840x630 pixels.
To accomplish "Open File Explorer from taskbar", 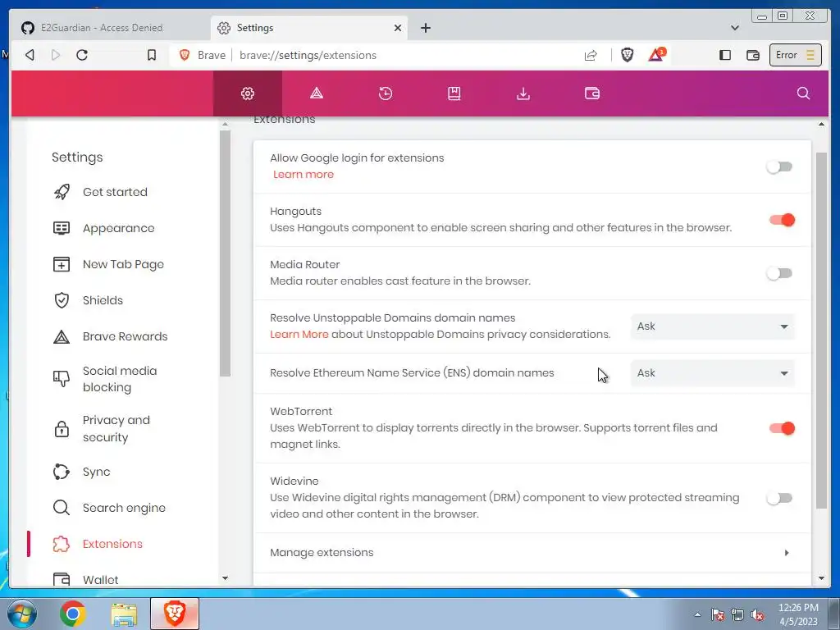I will (124, 614).
